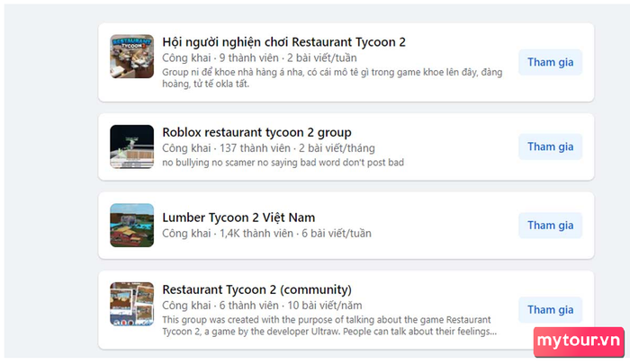
Task: Click the 'no bullying no scamer' description text
Action: (283, 163)
